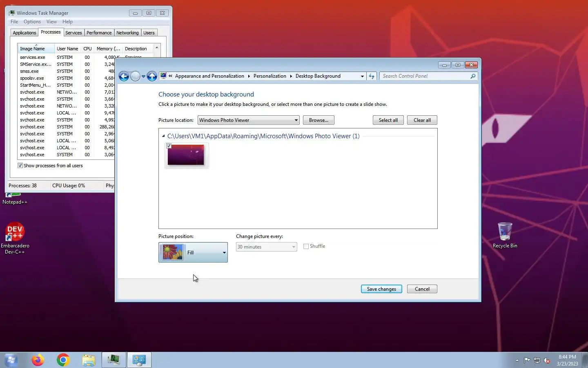Switch to Networking tab in Task Manager
The height and width of the screenshot is (368, 588).
(127, 33)
